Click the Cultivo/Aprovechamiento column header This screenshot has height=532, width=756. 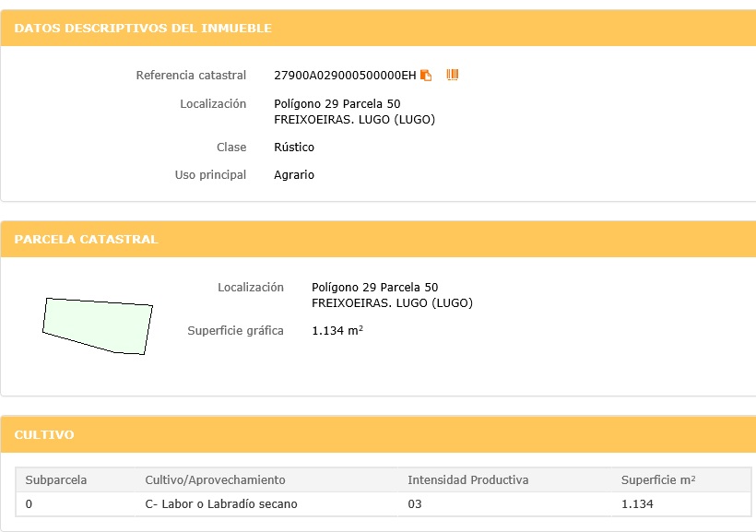(x=215, y=480)
